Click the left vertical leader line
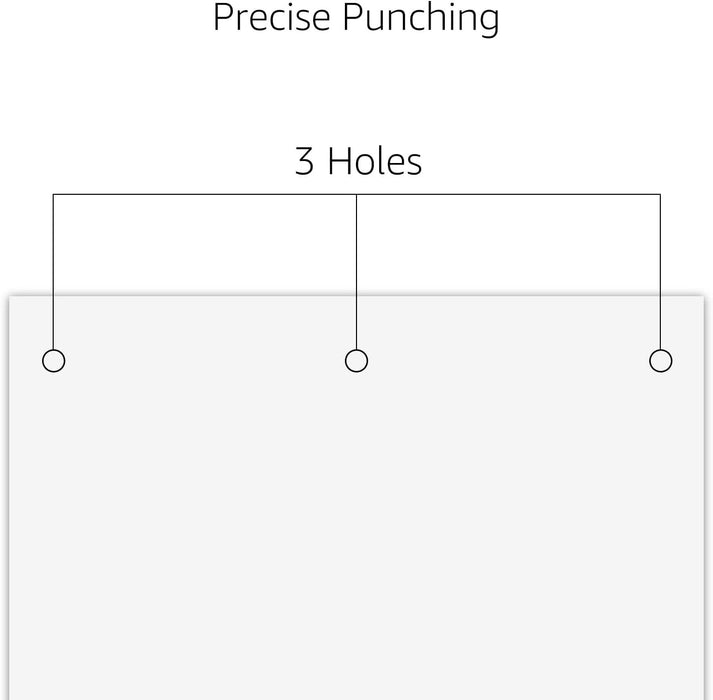The width and height of the screenshot is (713, 700). click(x=54, y=272)
